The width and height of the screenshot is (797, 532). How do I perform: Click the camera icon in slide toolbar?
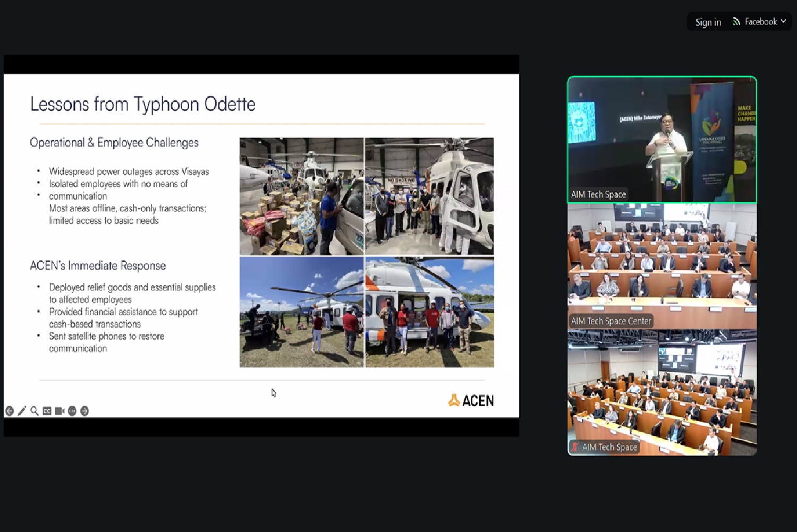(x=60, y=411)
